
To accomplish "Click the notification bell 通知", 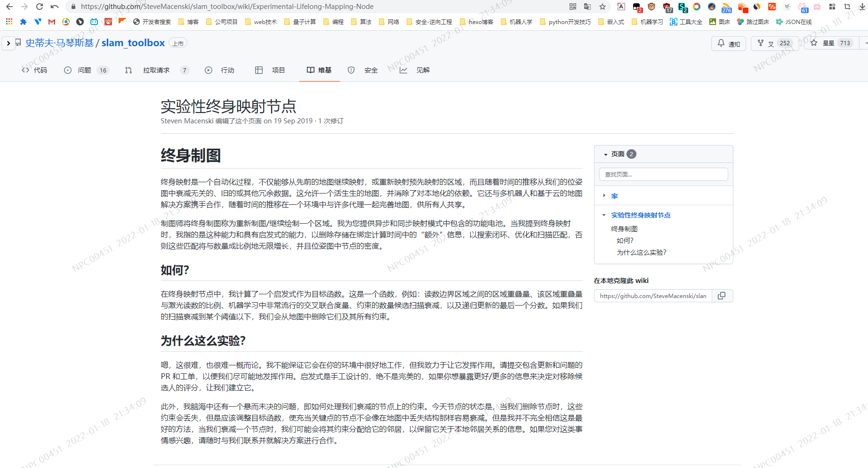I will [729, 43].
